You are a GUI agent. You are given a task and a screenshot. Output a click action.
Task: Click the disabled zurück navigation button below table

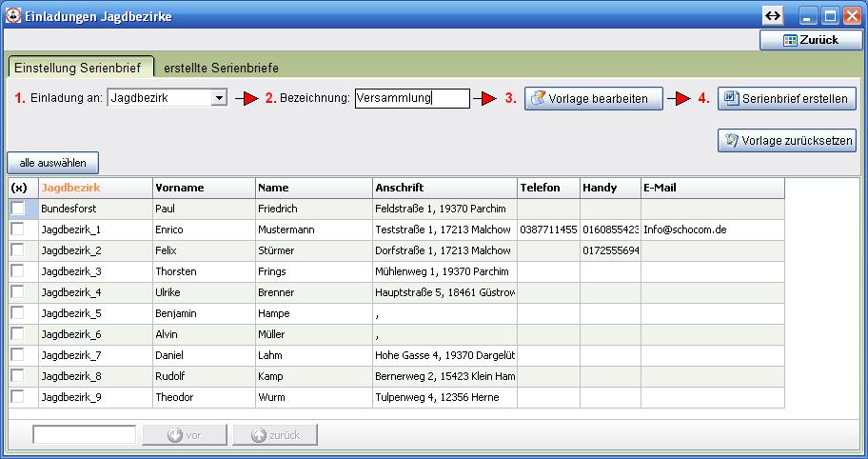point(274,435)
